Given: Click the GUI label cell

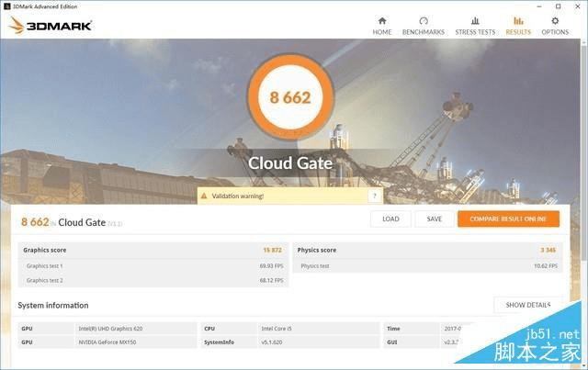Looking at the screenshot, I should click(411, 342).
